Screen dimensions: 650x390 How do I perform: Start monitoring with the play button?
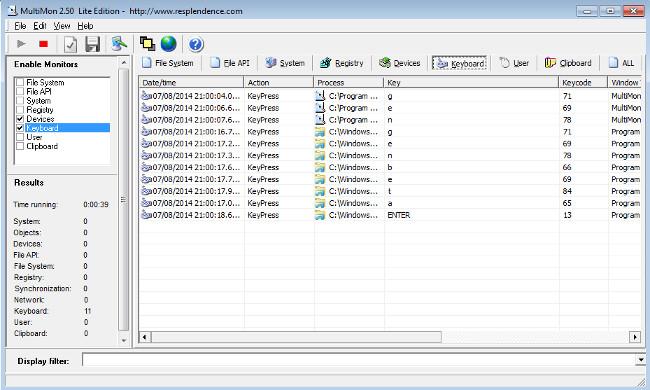point(21,44)
